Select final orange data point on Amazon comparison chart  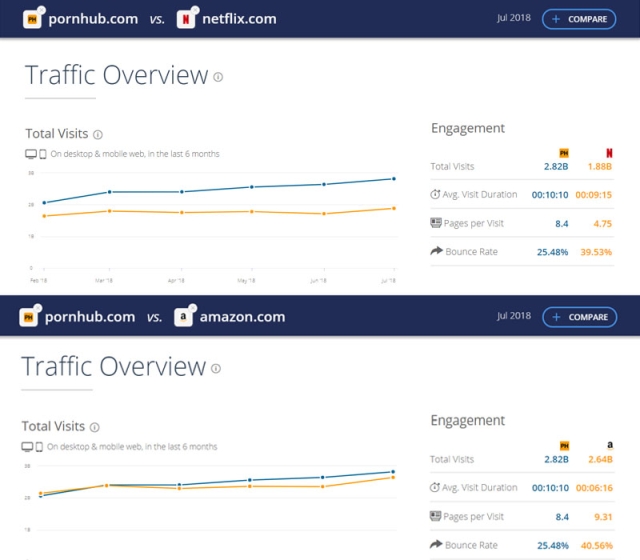coord(393,477)
